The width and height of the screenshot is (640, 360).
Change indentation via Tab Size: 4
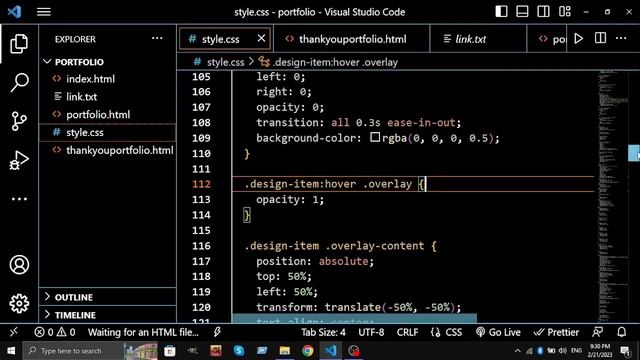tap(323, 332)
